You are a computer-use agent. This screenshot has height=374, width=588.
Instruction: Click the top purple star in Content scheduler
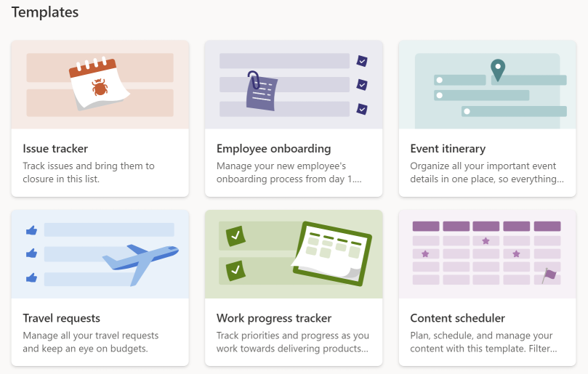click(x=486, y=240)
